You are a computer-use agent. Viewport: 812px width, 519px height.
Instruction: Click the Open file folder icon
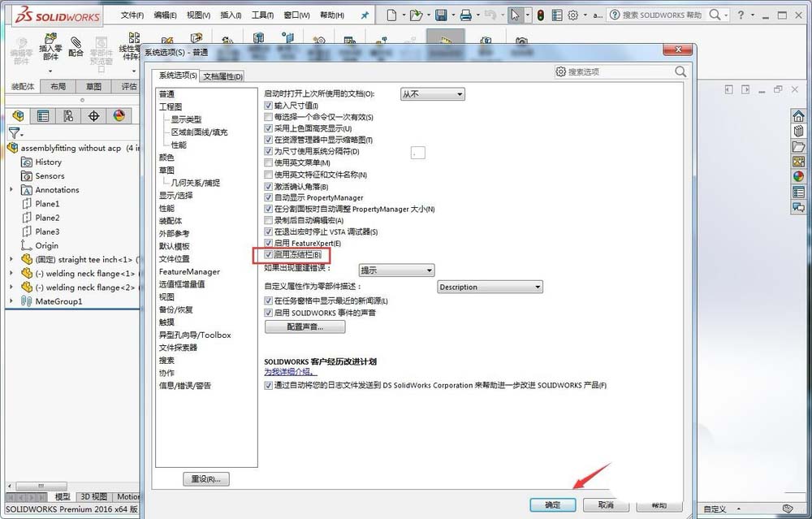pyautogui.click(x=416, y=15)
